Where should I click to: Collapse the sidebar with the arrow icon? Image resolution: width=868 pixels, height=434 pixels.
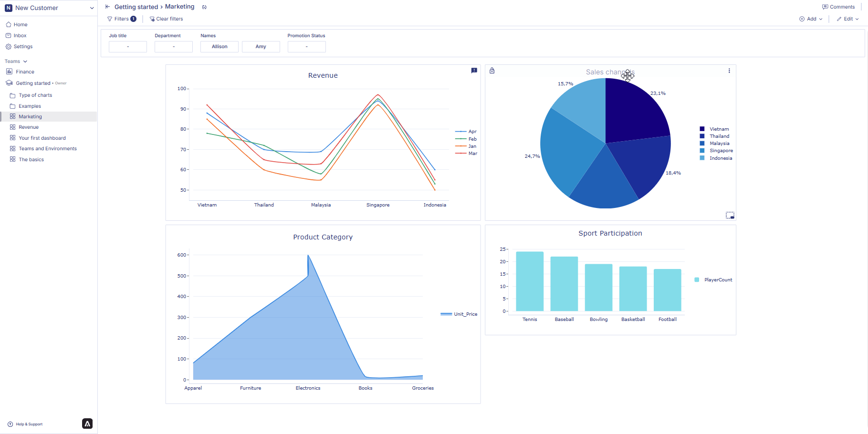click(107, 7)
